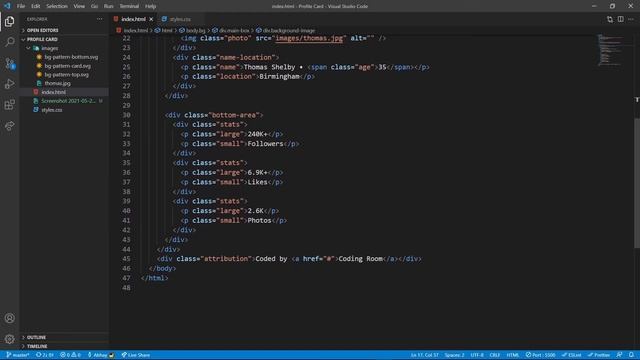Open the Edit menu
This screenshot has width=640, height=360.
(x=36, y=6)
